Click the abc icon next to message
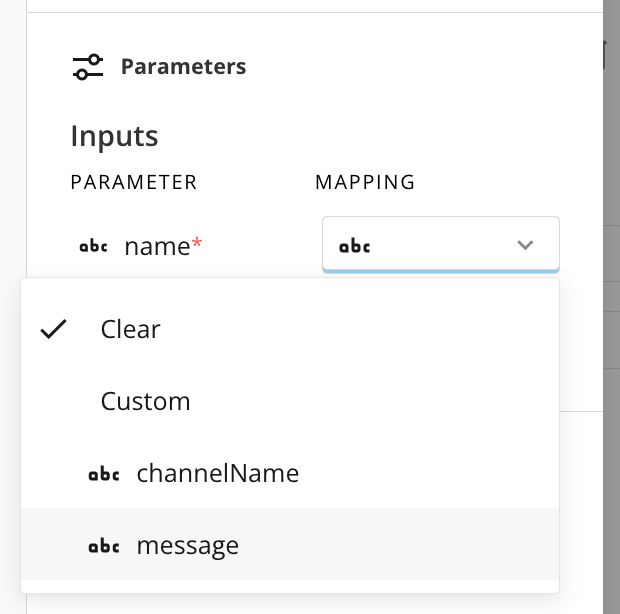 pos(104,546)
